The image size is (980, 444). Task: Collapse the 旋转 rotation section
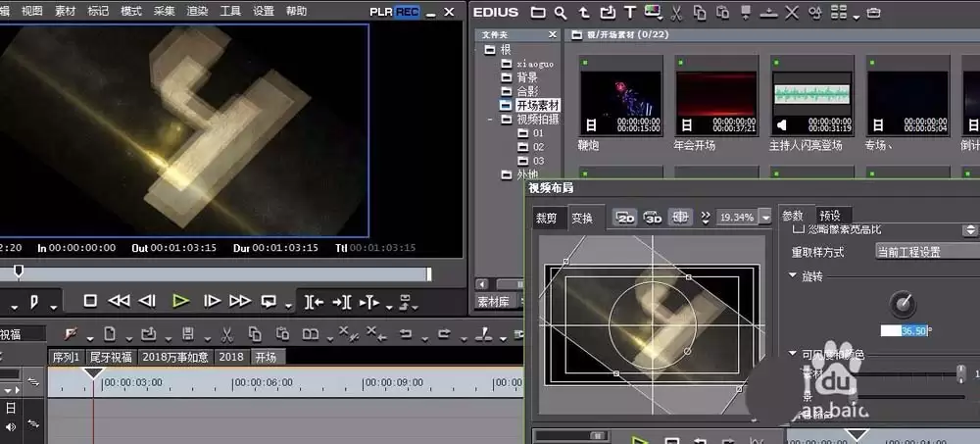[x=793, y=275]
